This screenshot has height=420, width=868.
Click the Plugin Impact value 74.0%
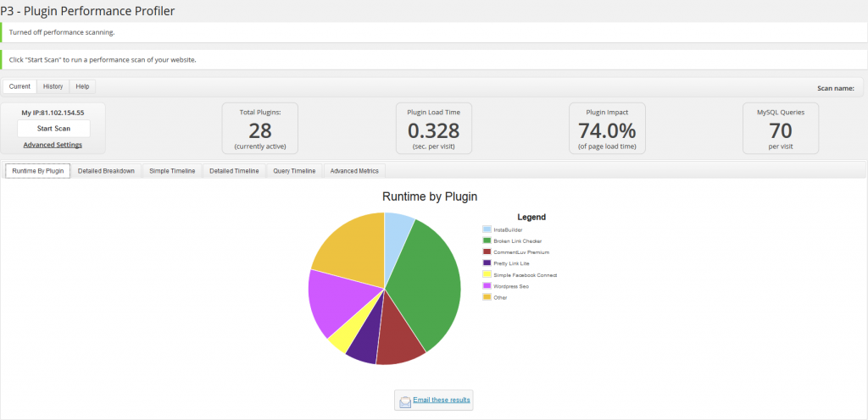point(607,131)
